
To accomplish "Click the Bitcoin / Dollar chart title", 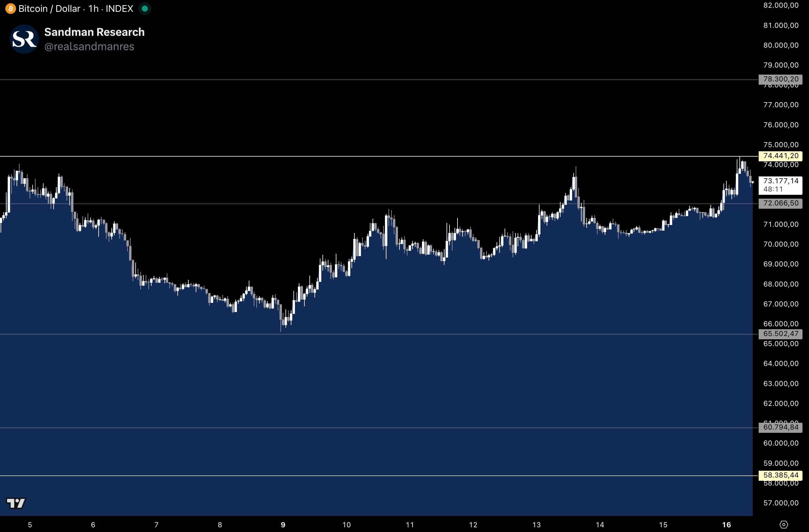I will click(50, 9).
